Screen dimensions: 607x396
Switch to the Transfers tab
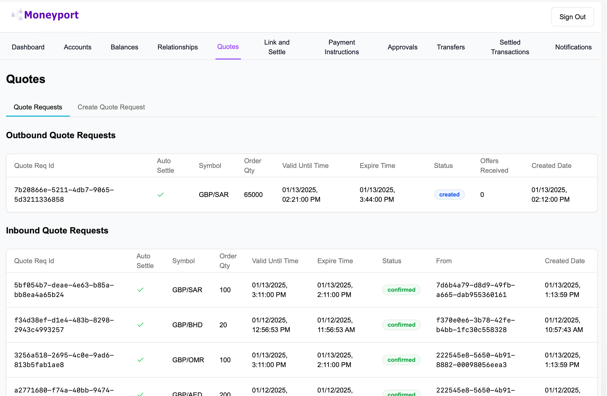451,47
